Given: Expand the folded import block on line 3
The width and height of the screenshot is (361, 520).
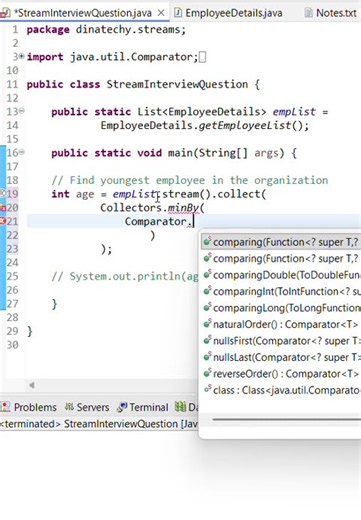Looking at the screenshot, I should tap(22, 57).
